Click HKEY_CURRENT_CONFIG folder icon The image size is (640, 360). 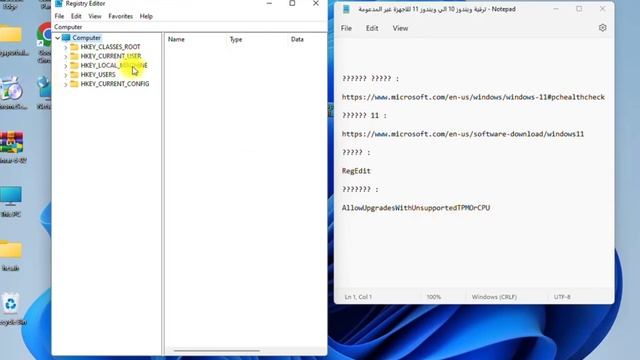point(74,84)
